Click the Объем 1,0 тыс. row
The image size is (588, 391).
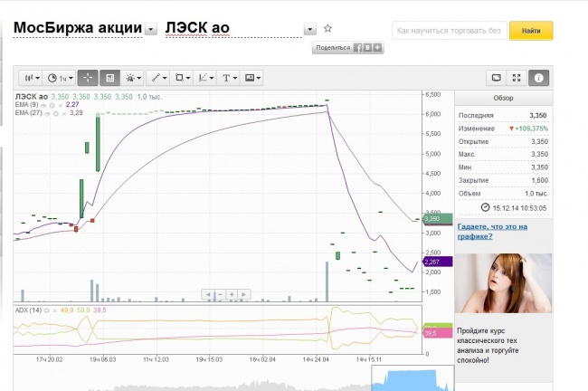tap(503, 194)
